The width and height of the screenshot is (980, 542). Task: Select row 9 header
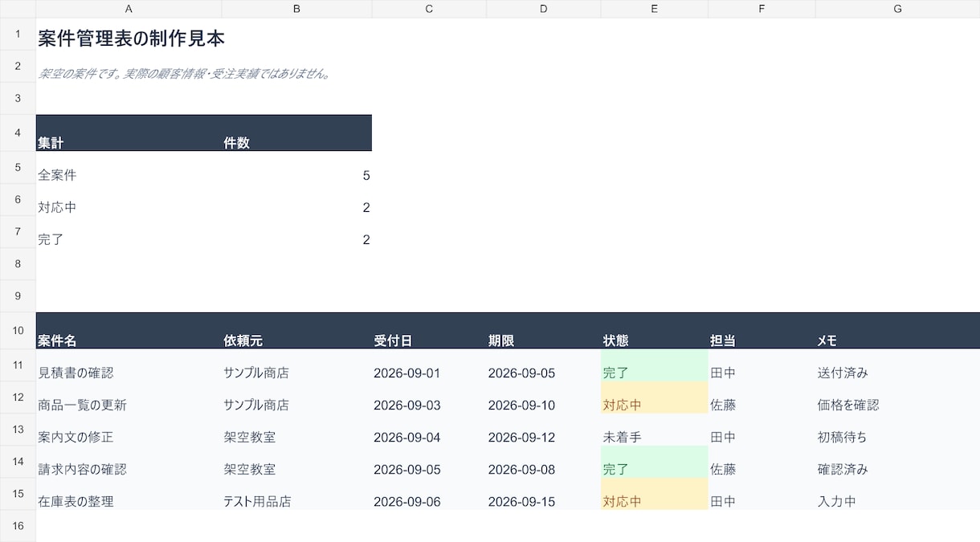tap(18, 295)
